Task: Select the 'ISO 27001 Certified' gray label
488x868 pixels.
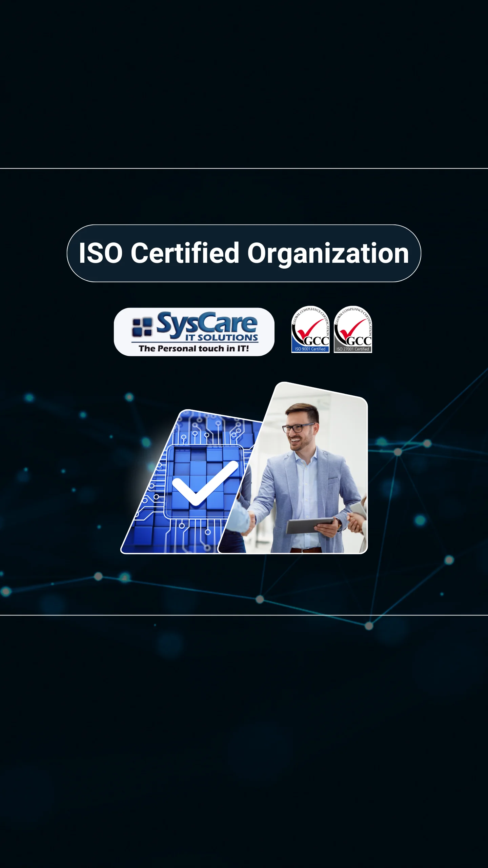Action: tap(352, 349)
